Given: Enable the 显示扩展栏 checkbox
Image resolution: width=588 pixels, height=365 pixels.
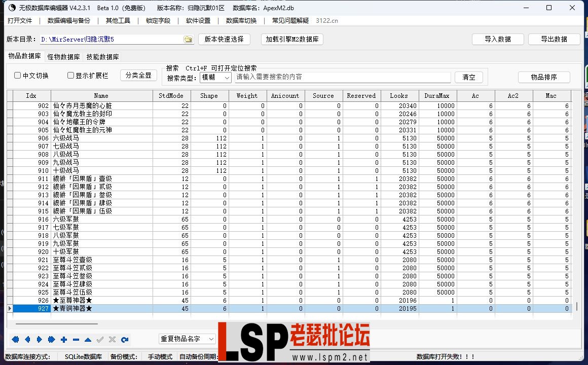Looking at the screenshot, I should pos(70,76).
